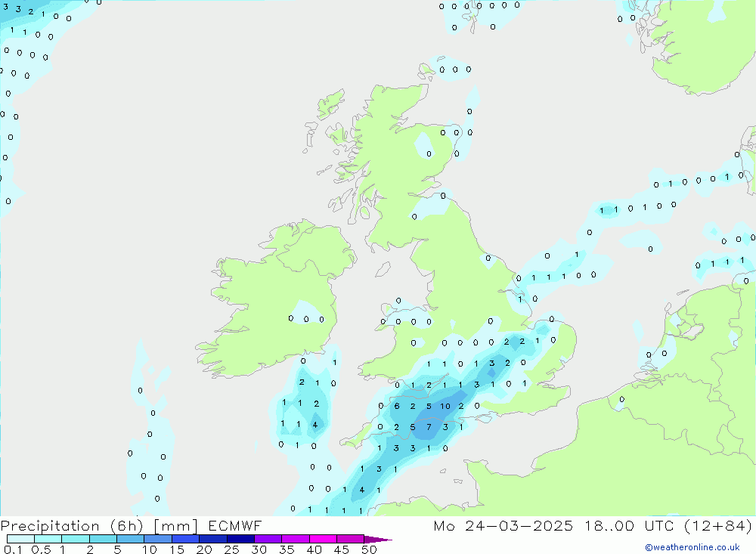
Task: Select the legend swatch between 2 and 5
Action: [x=103, y=539]
